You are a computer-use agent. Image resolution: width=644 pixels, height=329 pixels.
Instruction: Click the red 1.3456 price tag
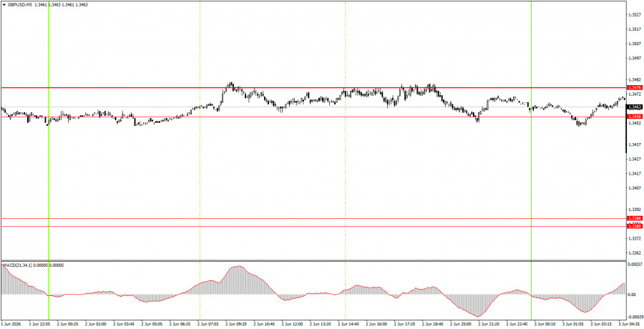coord(635,117)
